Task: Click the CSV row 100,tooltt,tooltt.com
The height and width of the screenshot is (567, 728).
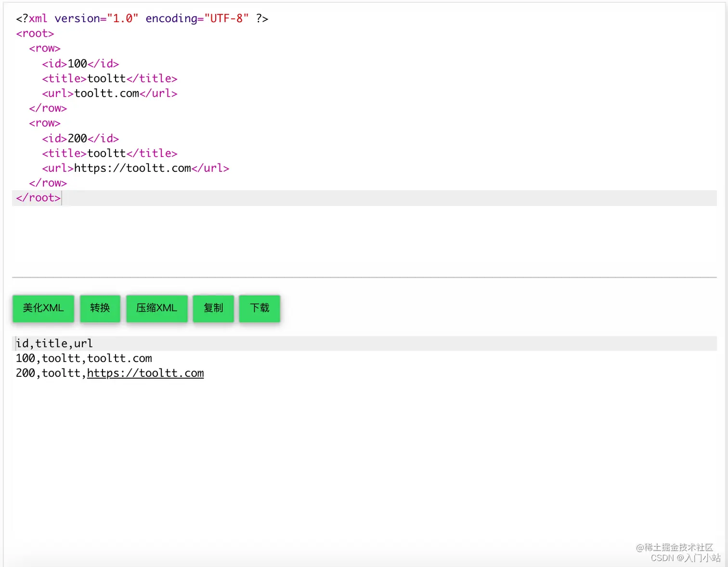Action: 84,358
